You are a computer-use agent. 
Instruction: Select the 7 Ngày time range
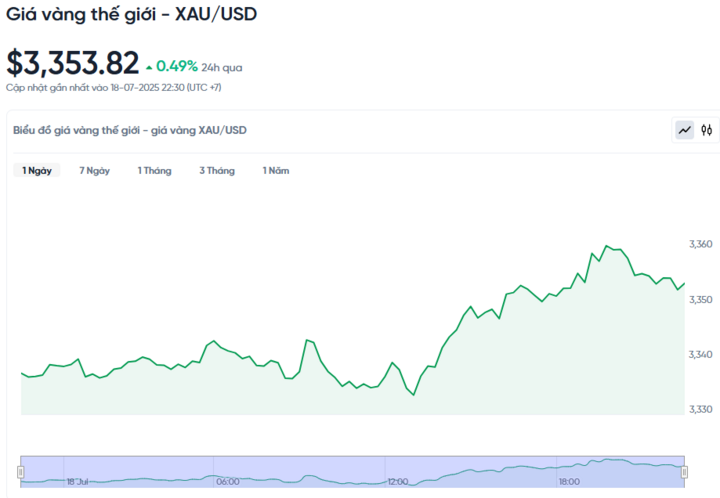95,171
